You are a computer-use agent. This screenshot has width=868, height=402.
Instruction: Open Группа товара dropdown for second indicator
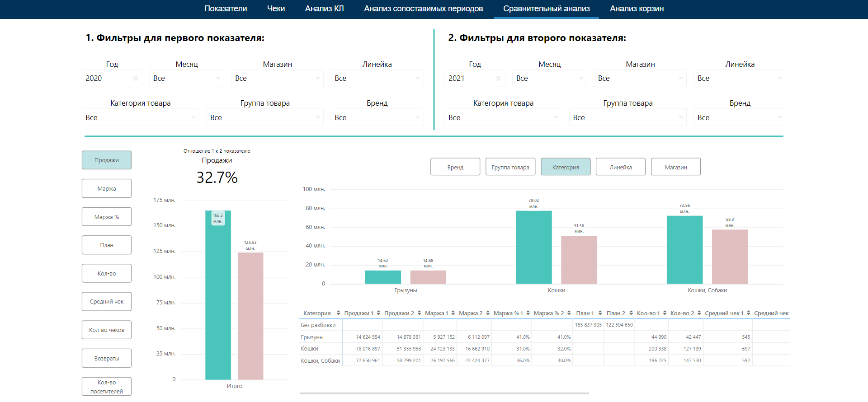(x=628, y=117)
